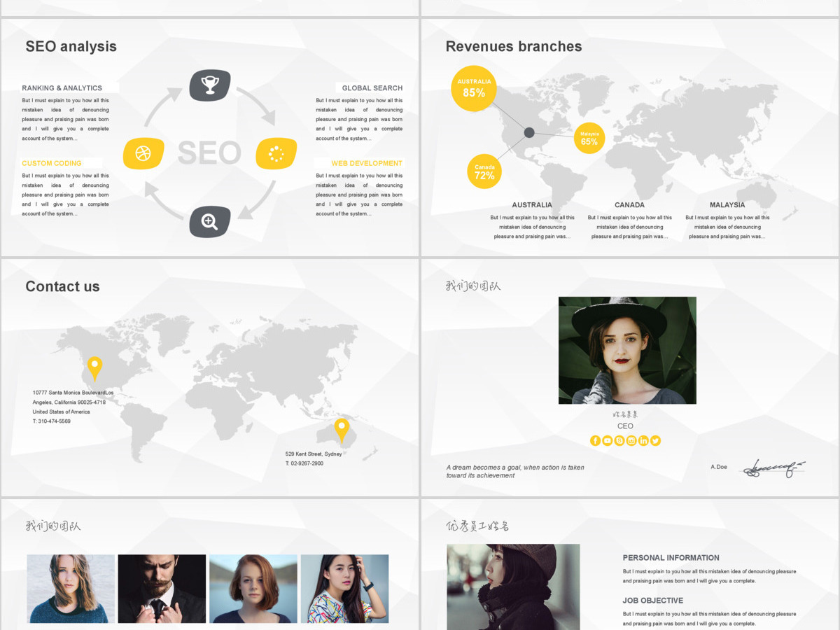
Task: Click the 'RANKING & ANALYTICS' heading
Action: click(62, 88)
